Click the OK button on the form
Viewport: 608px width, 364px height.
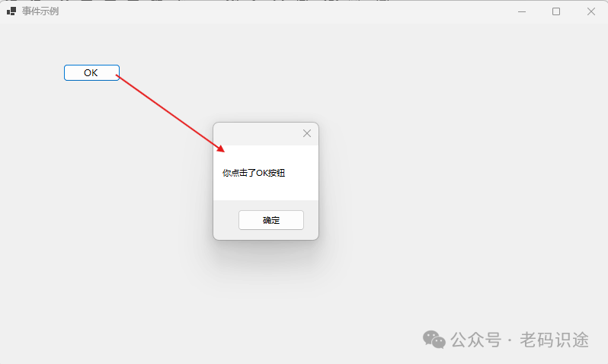(91, 73)
